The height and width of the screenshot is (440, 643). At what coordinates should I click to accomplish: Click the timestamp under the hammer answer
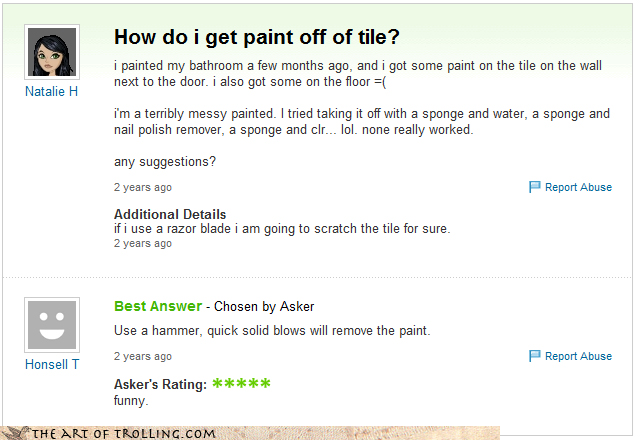pos(142,356)
